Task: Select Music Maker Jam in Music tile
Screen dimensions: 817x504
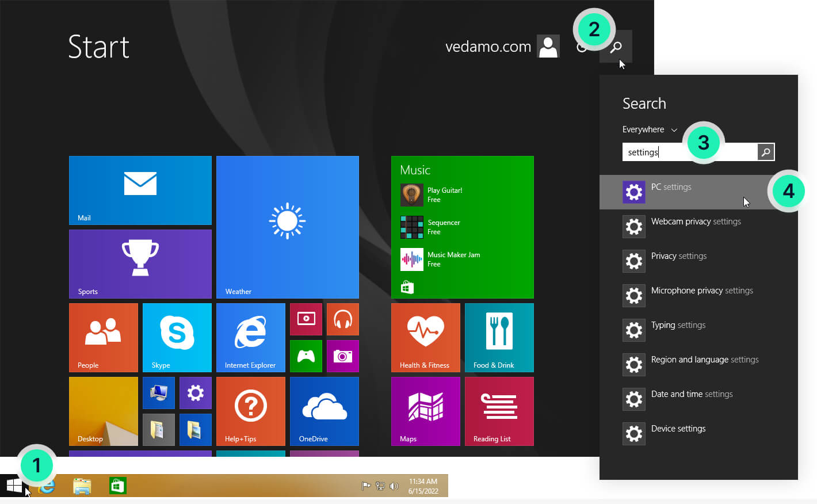Action: coord(441,259)
